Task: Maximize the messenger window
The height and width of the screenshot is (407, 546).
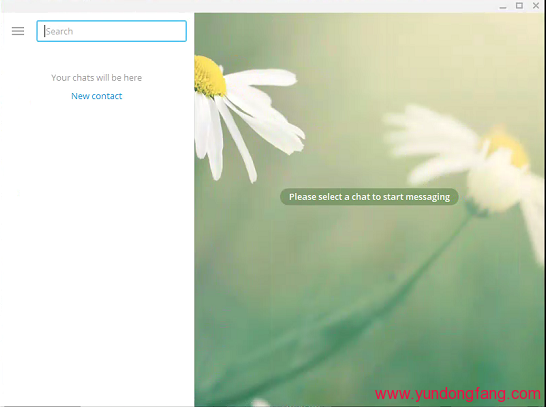Action: click(x=519, y=6)
